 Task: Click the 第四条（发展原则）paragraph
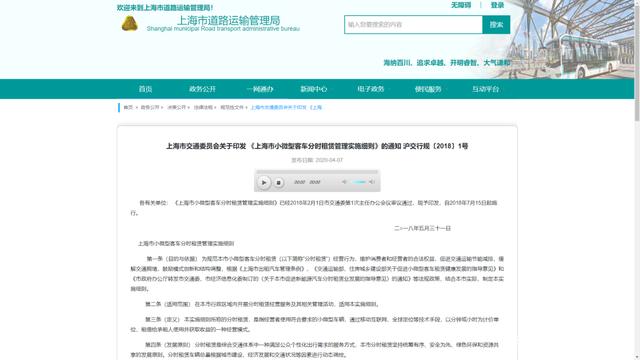click(x=315, y=350)
